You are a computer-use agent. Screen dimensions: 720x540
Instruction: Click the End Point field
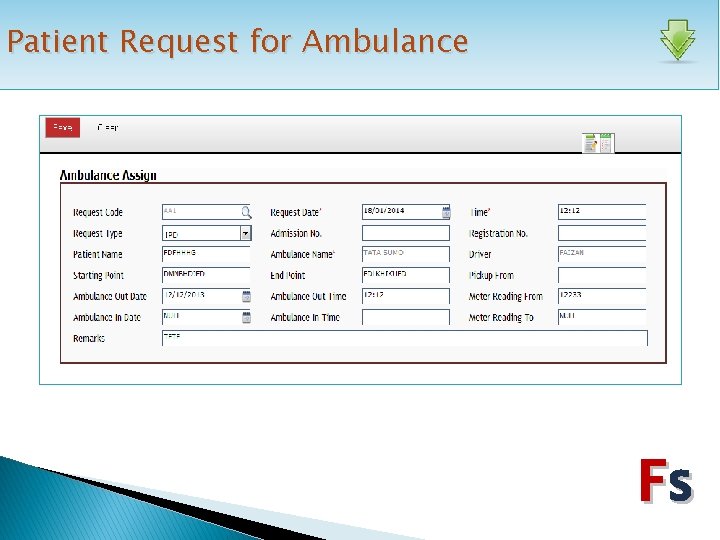[406, 275]
